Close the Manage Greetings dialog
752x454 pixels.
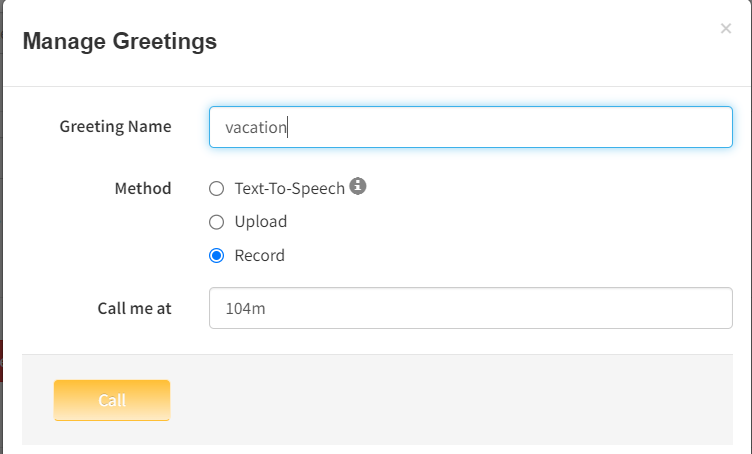coord(726,29)
